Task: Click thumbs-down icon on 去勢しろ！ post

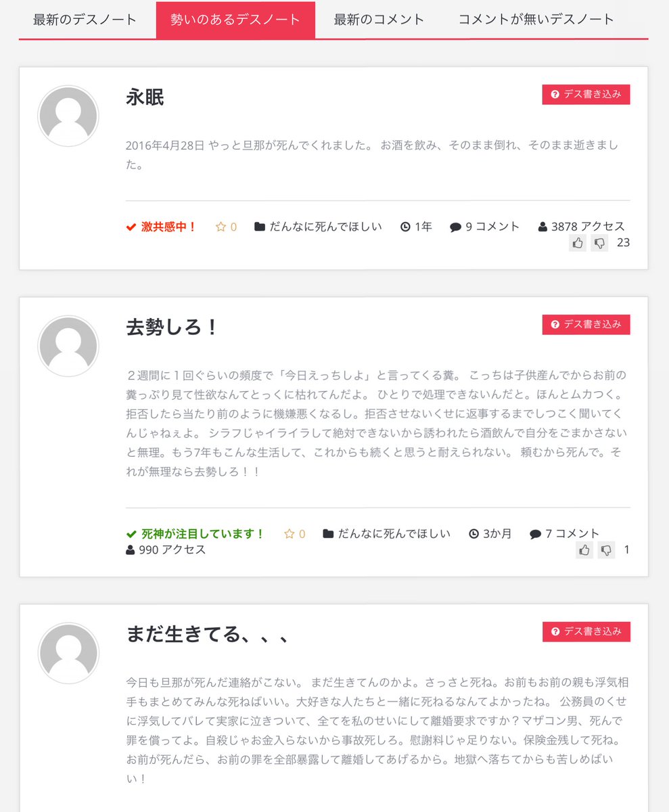Action: 606,550
